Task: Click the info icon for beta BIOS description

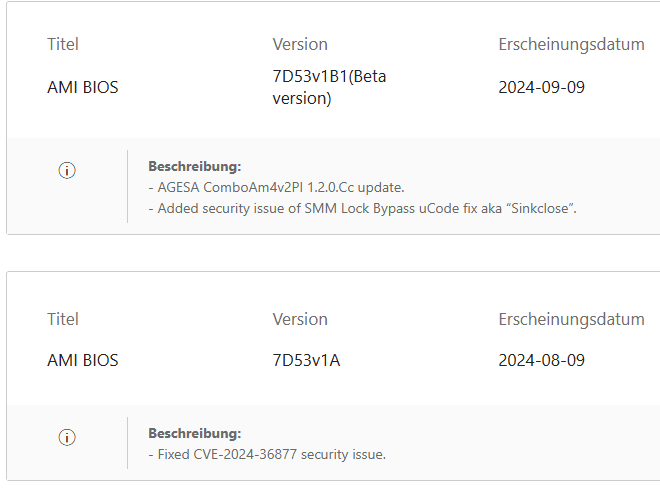Action: [x=67, y=171]
